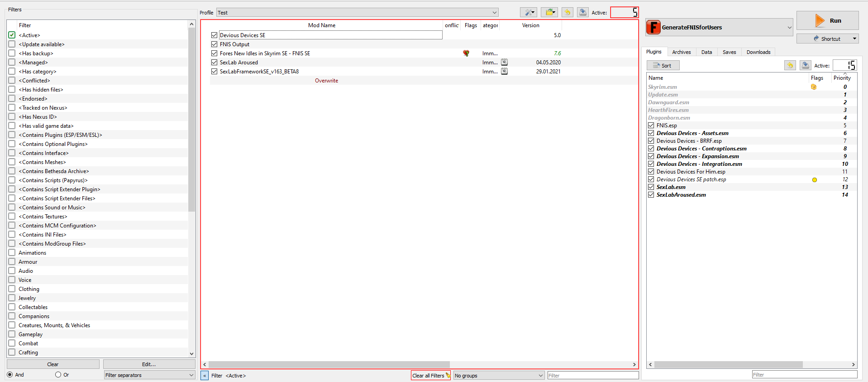This screenshot has height=382, width=868.
Task: Uncheck the <Active> filter
Action: click(x=12, y=35)
